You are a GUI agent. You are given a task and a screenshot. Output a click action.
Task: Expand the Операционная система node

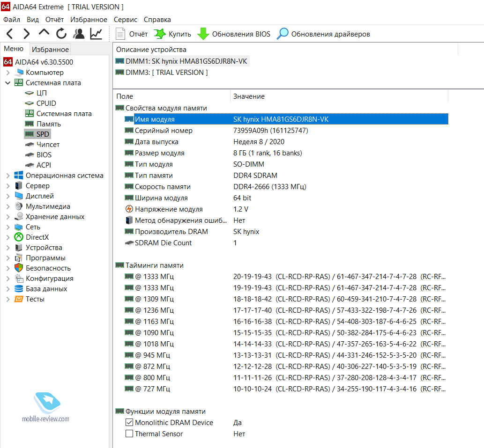point(8,176)
